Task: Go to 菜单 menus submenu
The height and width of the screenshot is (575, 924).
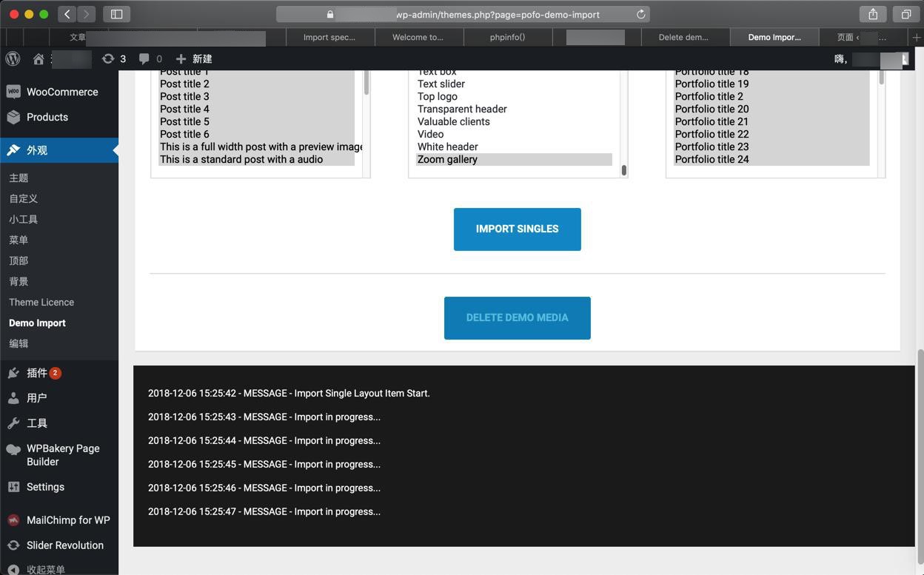Action: click(x=19, y=240)
